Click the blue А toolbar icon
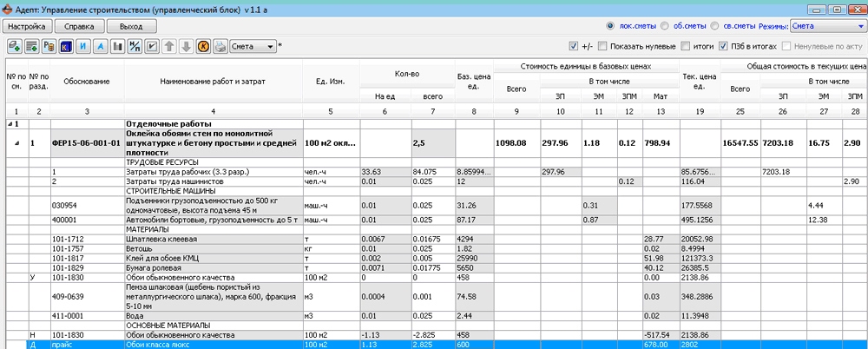This screenshot has width=868, height=349. pyautogui.click(x=100, y=46)
